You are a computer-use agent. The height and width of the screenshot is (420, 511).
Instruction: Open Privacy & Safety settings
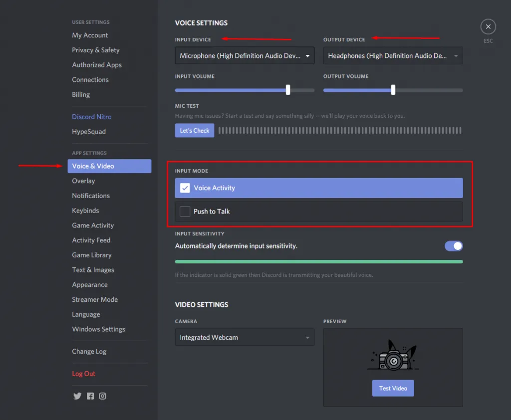(x=96, y=50)
